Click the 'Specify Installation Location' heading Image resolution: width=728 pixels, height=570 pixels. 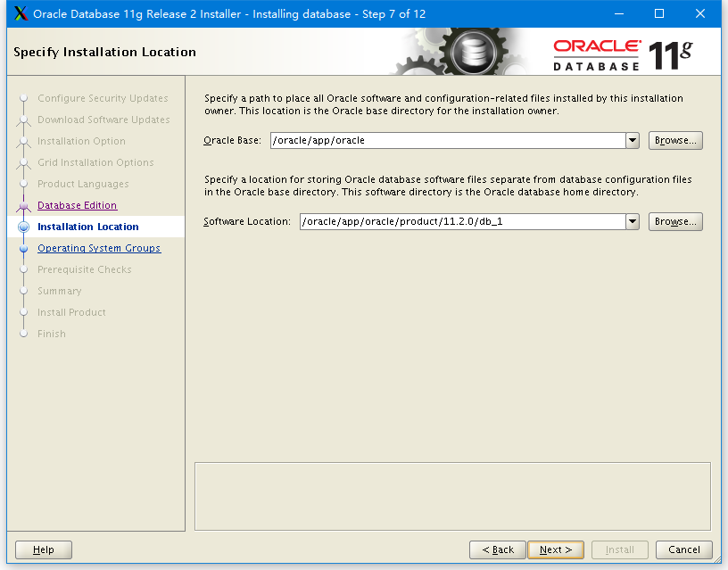(104, 52)
